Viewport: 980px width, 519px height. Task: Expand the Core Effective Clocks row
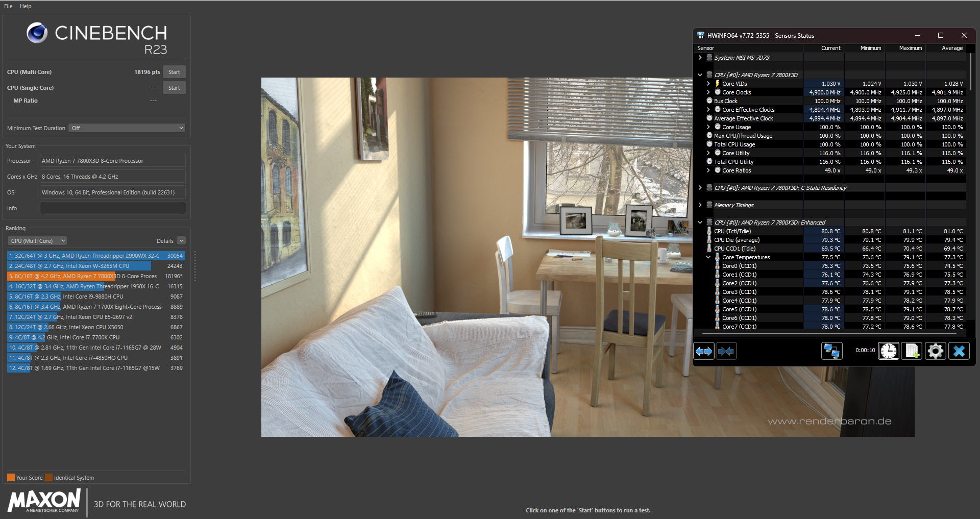tap(708, 110)
